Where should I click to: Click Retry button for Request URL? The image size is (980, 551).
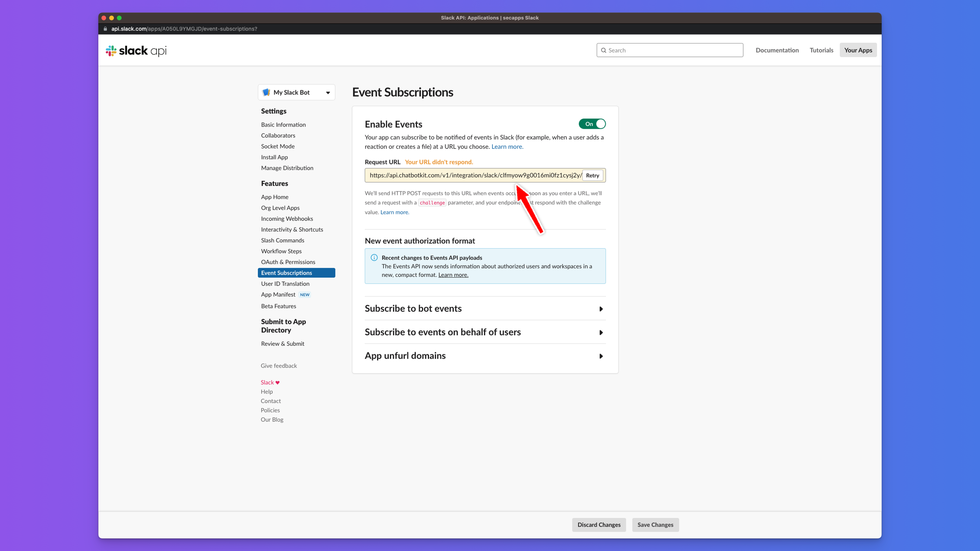(x=592, y=175)
